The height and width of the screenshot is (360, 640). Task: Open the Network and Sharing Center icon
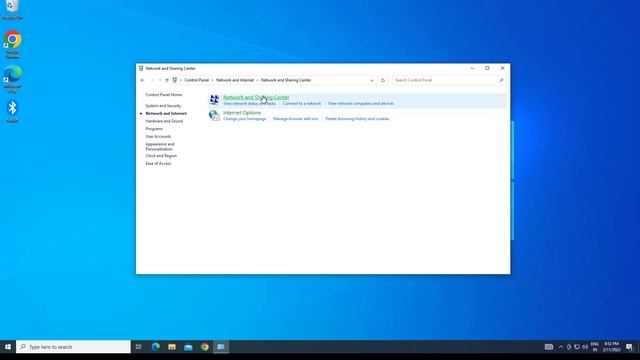(214, 100)
